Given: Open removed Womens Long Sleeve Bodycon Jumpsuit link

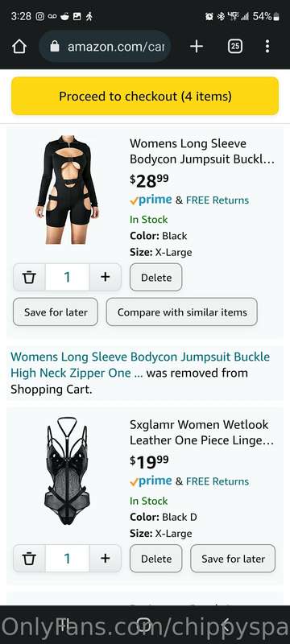Looking at the screenshot, I should coord(140,365).
